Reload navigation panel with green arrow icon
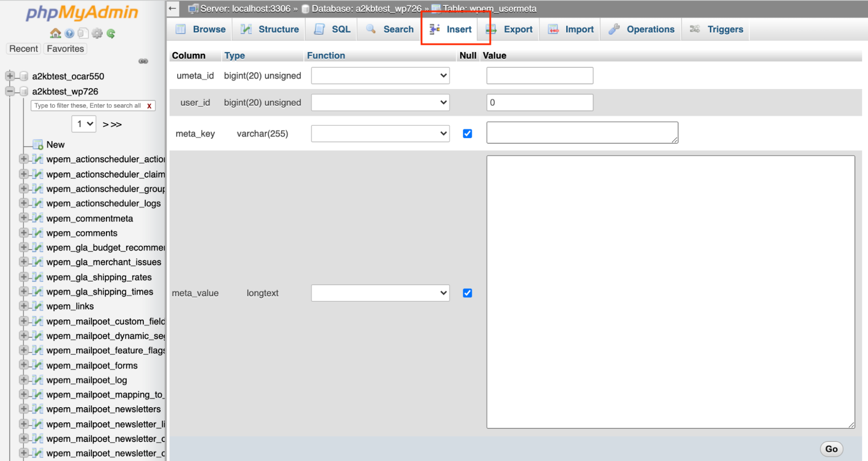The height and width of the screenshot is (461, 868). pos(111,33)
